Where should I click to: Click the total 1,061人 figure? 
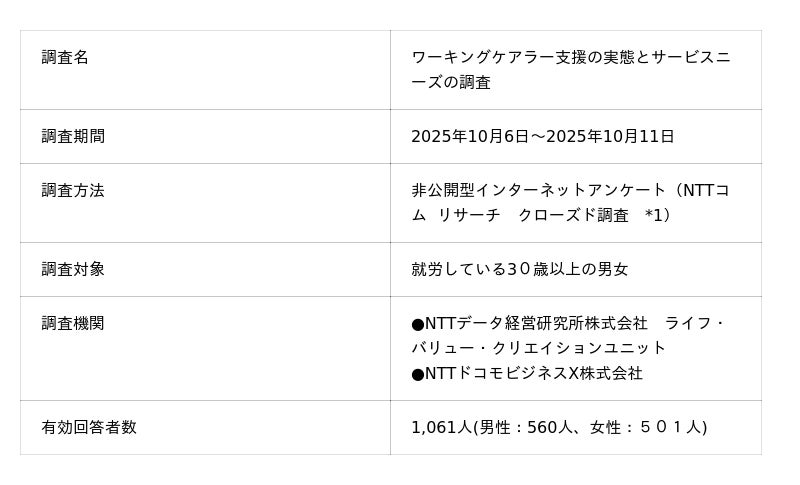click(x=441, y=427)
